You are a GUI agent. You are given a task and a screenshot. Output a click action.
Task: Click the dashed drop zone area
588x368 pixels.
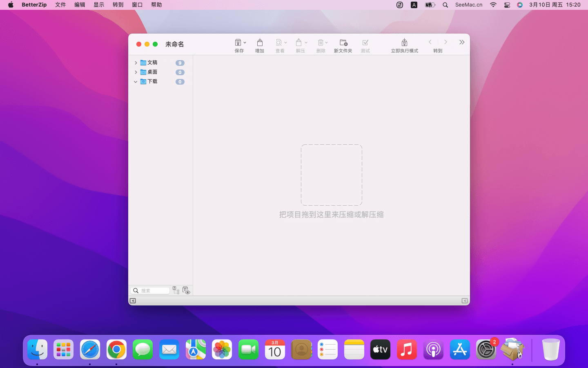pos(331,175)
